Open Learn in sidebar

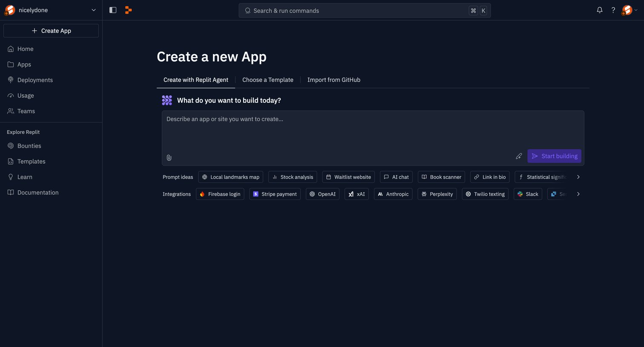[51, 177]
